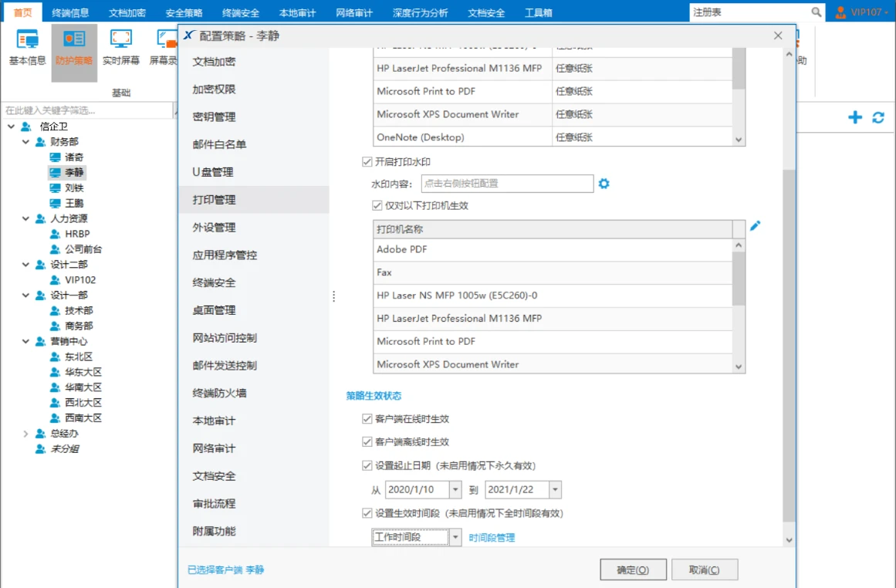Select the 王鹏 computer icon in tree
The height and width of the screenshot is (588, 896).
55,204
